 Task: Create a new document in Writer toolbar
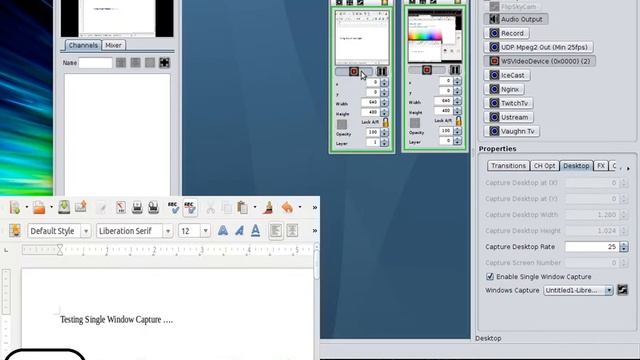15,208
